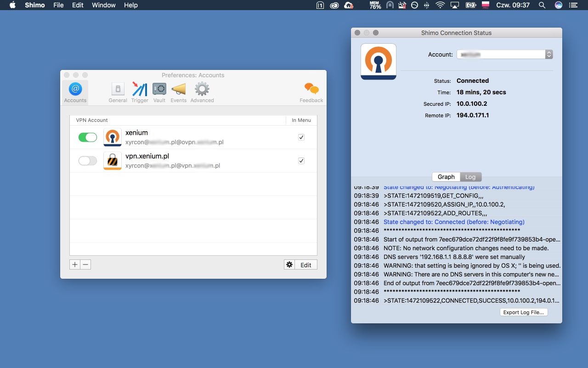Viewport: 588px width, 368px height.
Task: Open the Apple menu
Action: [12, 5]
